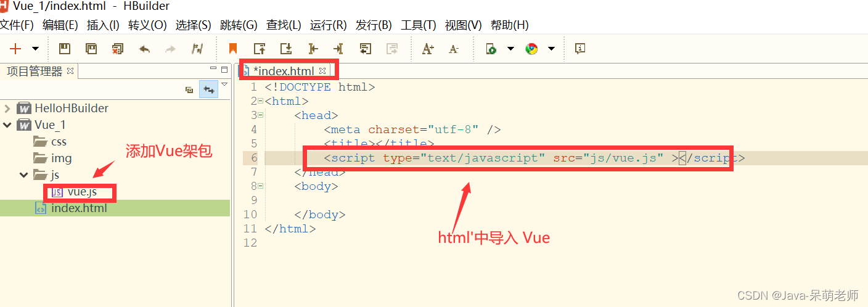Collapse the Vue_1 project node
868x307 pixels.
[7, 125]
